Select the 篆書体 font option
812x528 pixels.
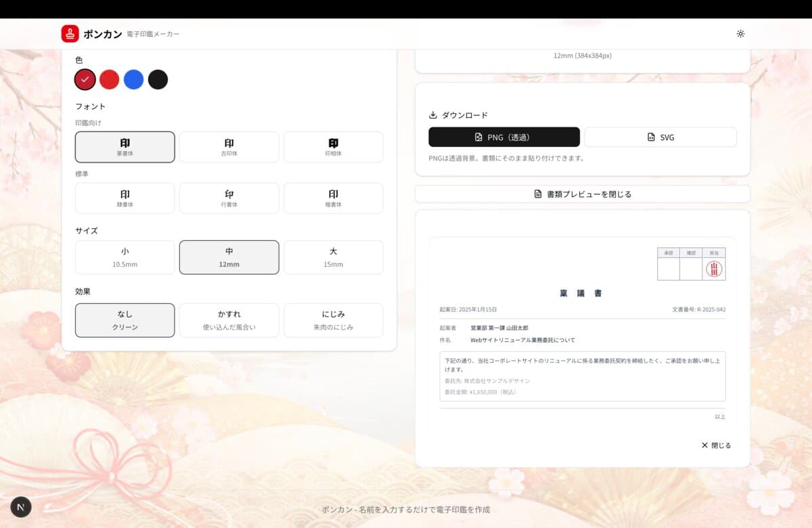(125, 147)
